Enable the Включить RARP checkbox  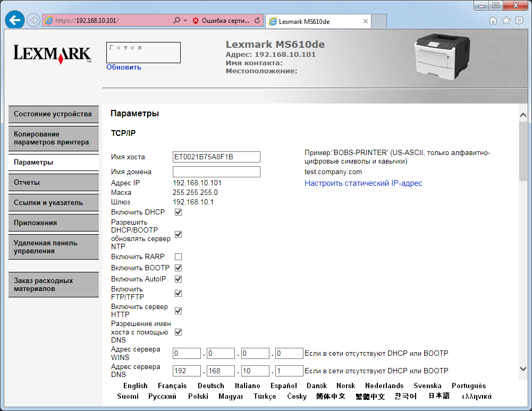(x=178, y=256)
